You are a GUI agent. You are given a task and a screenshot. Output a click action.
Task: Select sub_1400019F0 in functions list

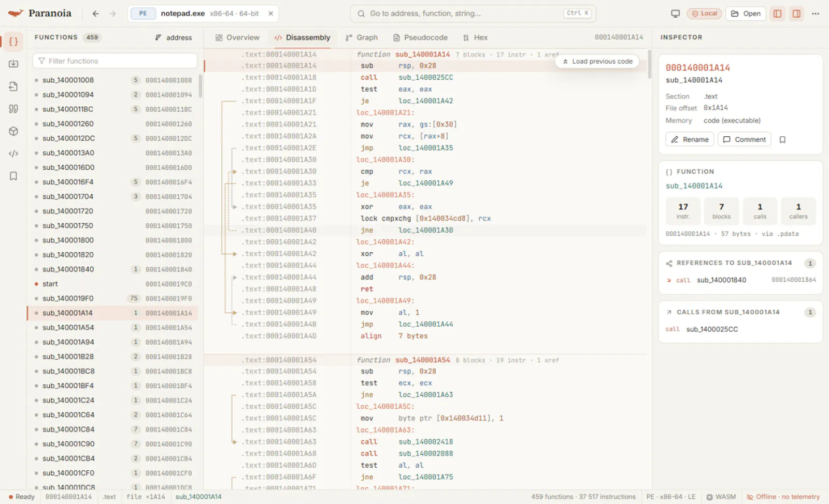point(112,298)
